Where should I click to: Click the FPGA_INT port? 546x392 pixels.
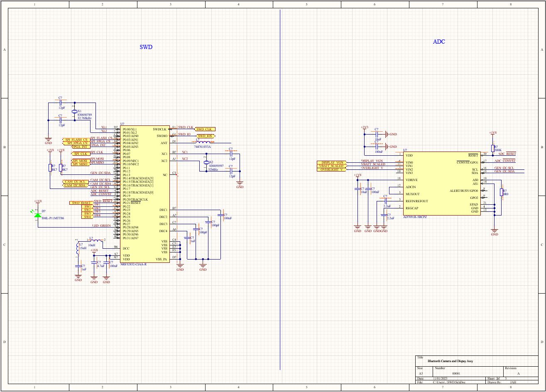click(81, 147)
